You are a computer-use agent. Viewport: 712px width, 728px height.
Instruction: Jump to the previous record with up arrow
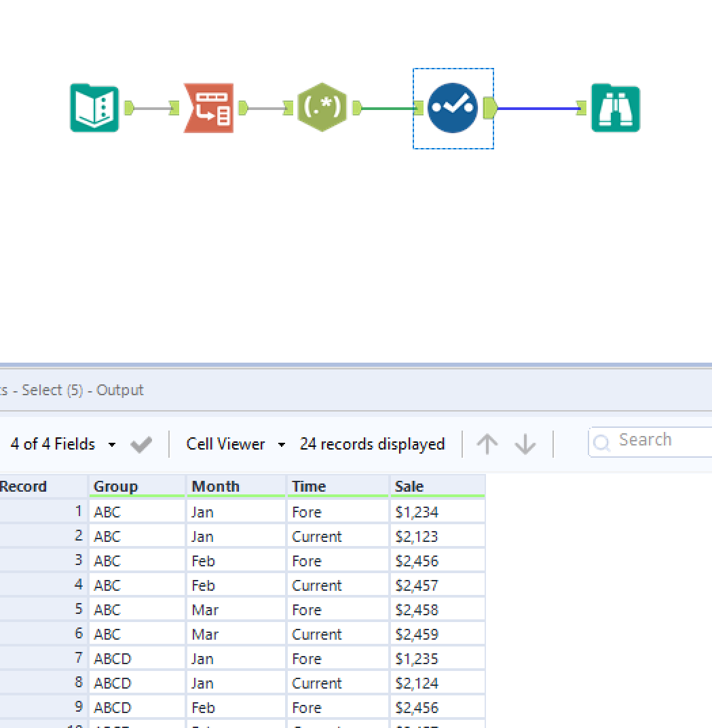[x=487, y=443]
